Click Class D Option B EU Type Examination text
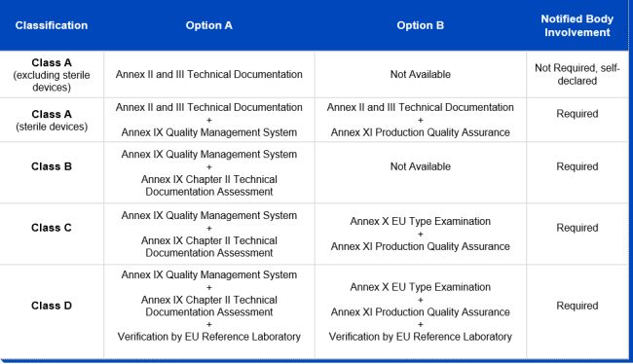633x364 pixels. 421,287
